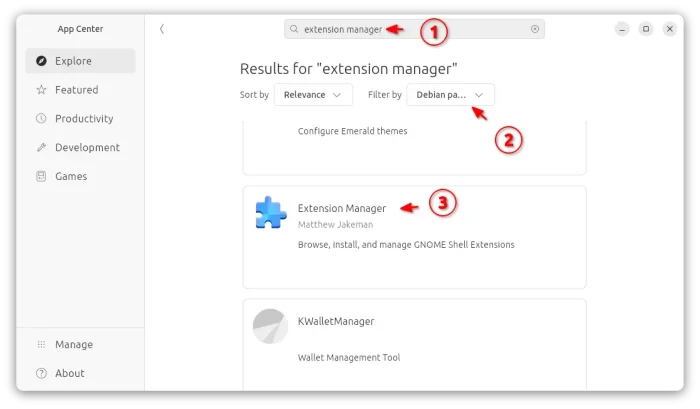The image size is (700, 409).
Task: Click the Featured star icon
Action: [41, 90]
